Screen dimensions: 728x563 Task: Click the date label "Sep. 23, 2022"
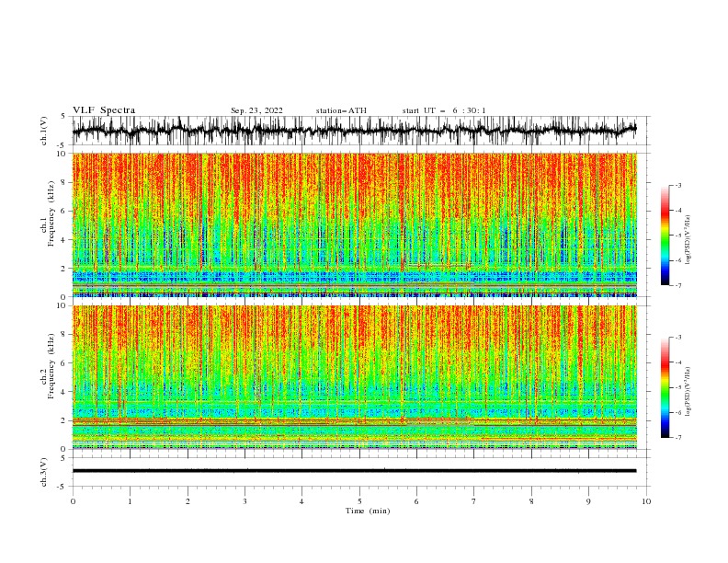(x=256, y=110)
